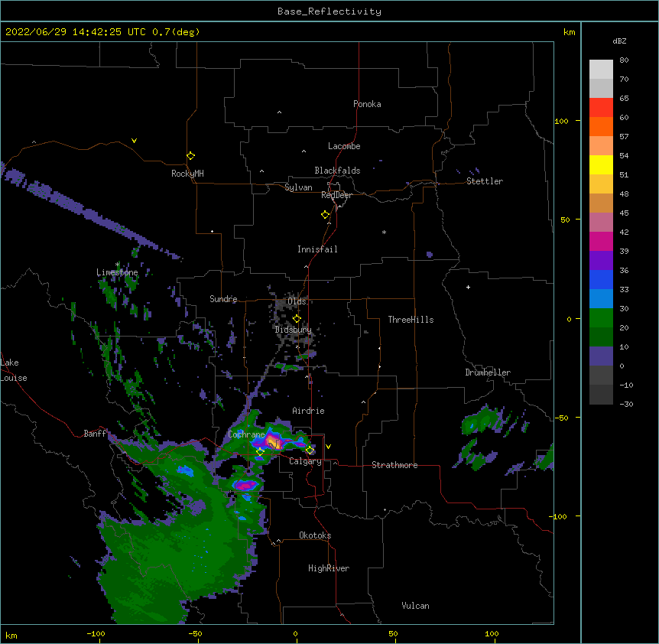Click the yellow diamond marker near Olds
This screenshot has height=644, width=659.
tap(297, 318)
